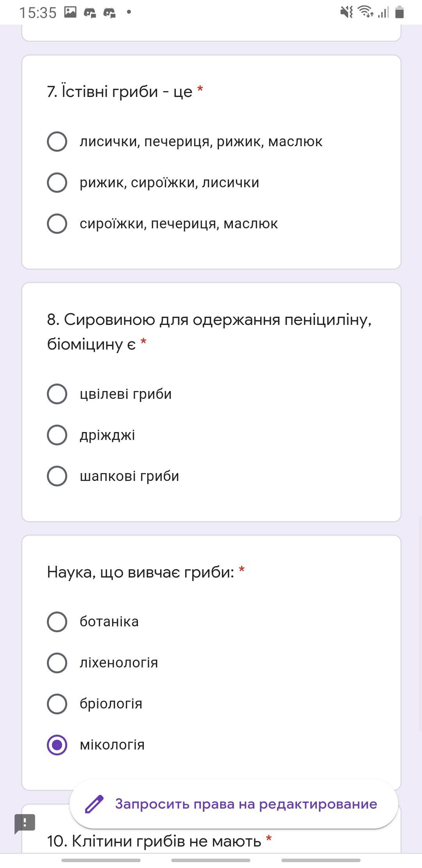
Task: Tap the report problem exclamation icon
Action: click(x=25, y=823)
